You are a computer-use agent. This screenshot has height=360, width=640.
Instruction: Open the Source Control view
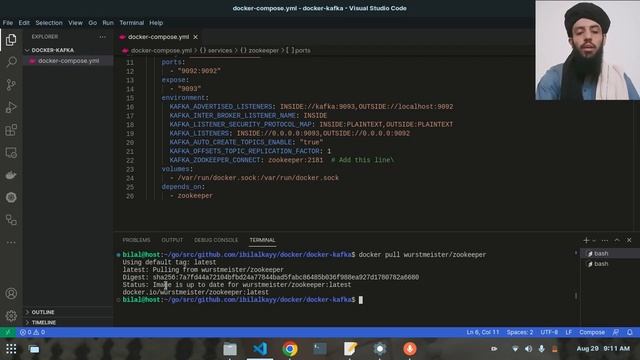pyautogui.click(x=11, y=84)
